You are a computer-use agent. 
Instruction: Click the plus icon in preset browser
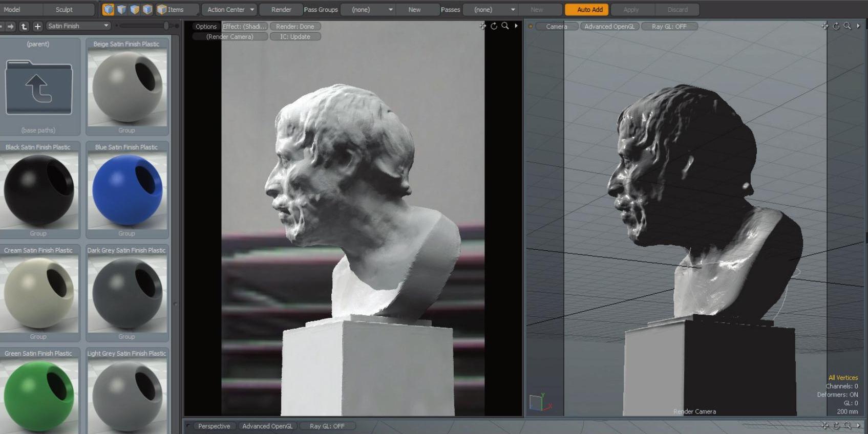pyautogui.click(x=37, y=26)
